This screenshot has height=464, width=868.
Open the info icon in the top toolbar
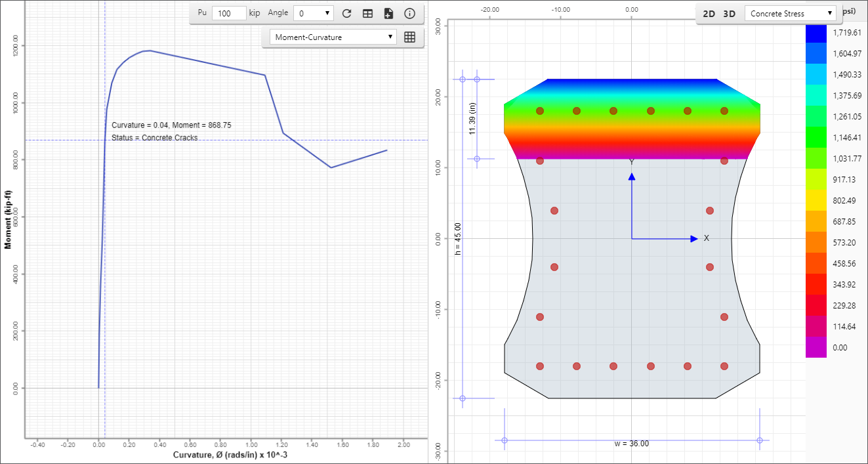point(409,13)
